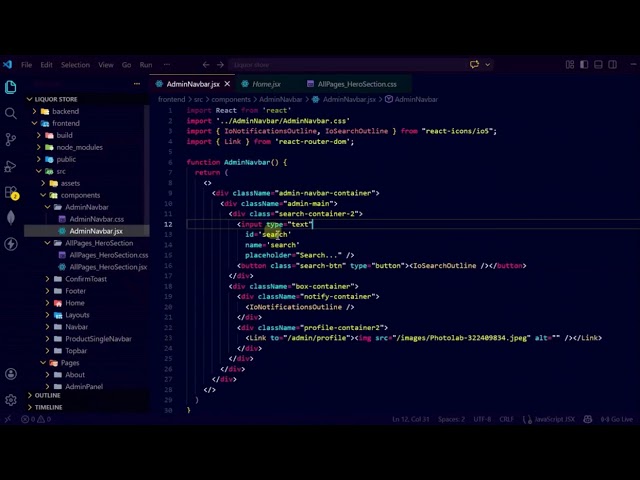Open the Go menu
The image size is (640, 480).
127,65
